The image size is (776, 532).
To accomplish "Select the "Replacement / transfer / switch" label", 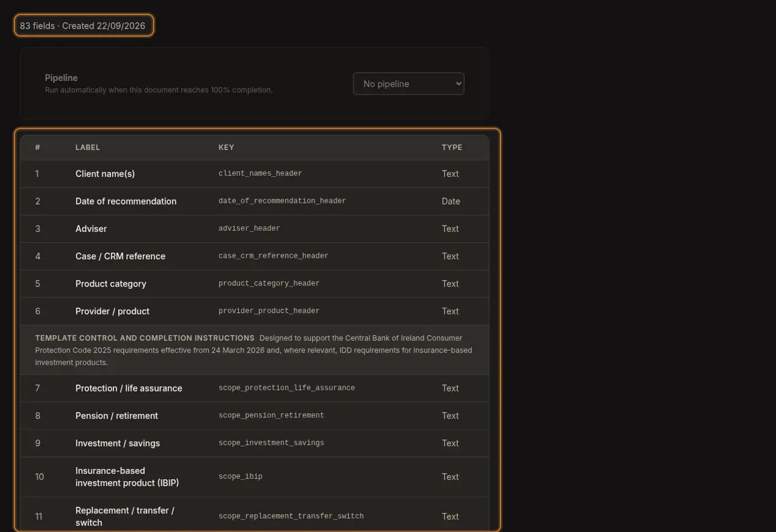I will (x=125, y=517).
